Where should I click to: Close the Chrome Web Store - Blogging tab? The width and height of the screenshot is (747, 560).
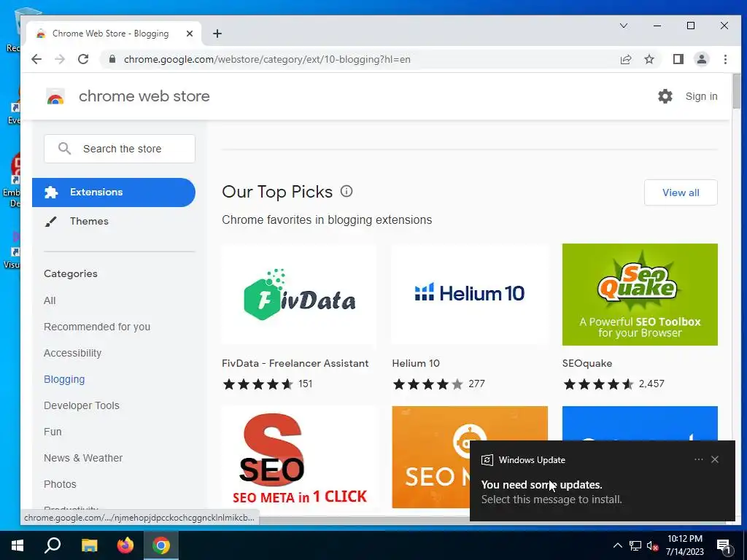pos(190,34)
